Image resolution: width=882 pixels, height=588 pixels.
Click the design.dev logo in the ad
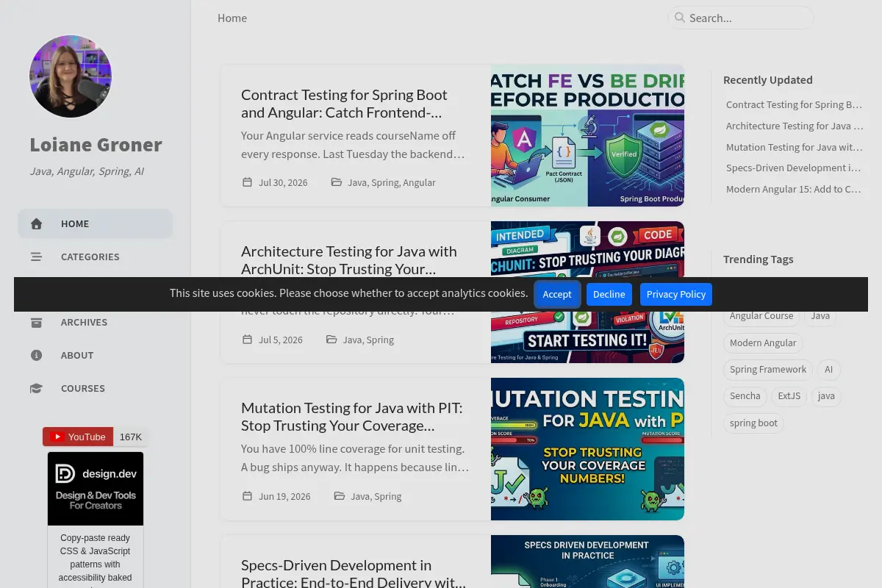pyautogui.click(x=96, y=473)
